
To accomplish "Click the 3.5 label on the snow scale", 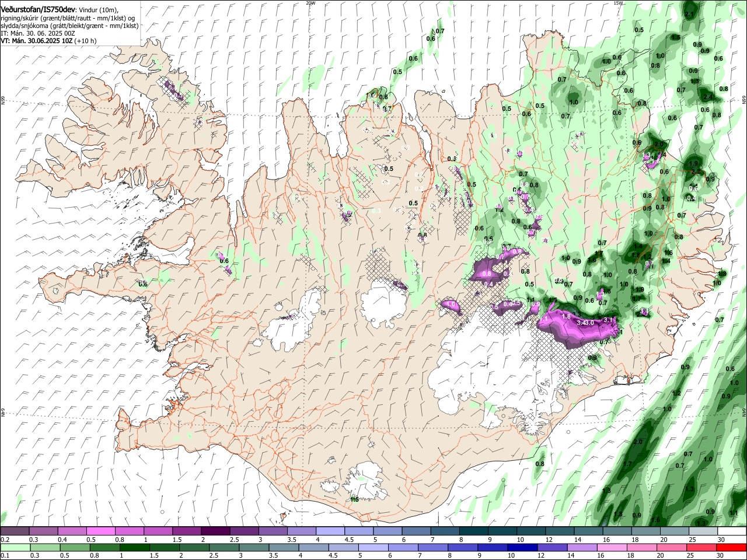I will click(292, 540).
